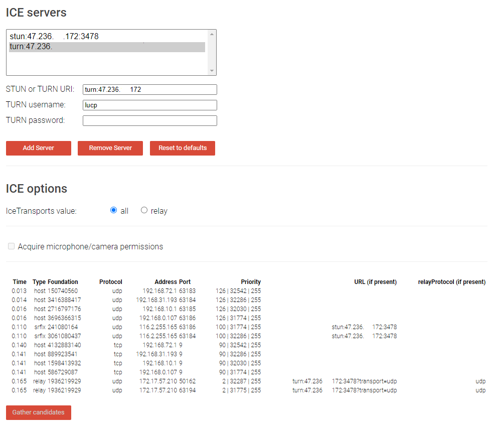
Task: Click the Reset to defaults button
Action: [x=182, y=148]
